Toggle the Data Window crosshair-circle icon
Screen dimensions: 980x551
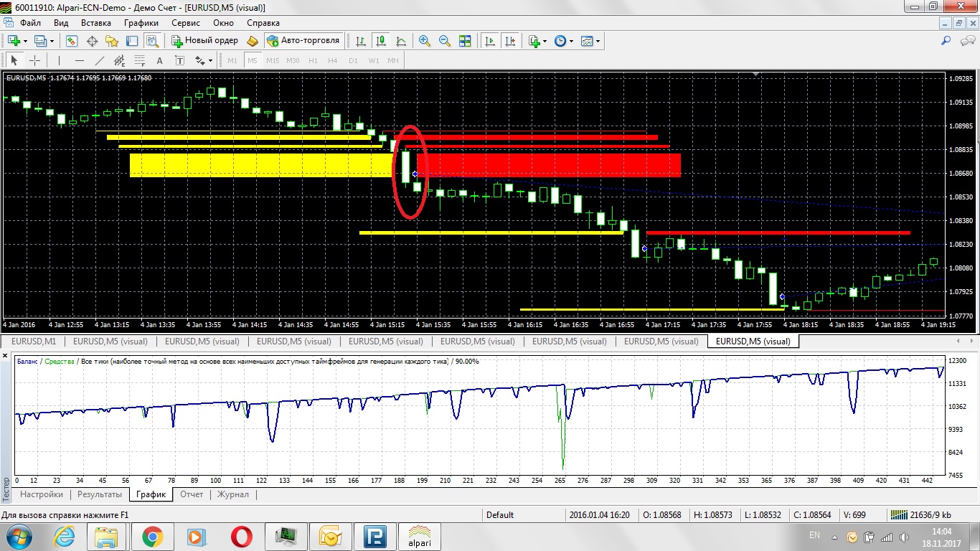92,41
